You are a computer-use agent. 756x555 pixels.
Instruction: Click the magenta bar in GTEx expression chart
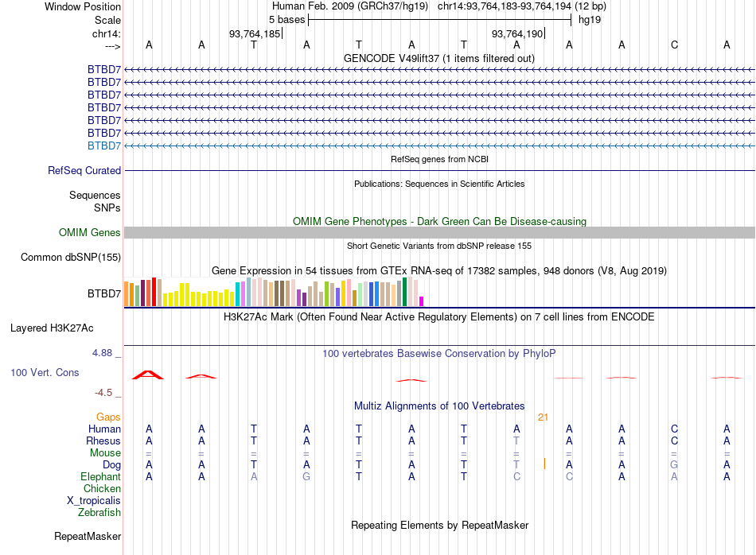pos(421,301)
